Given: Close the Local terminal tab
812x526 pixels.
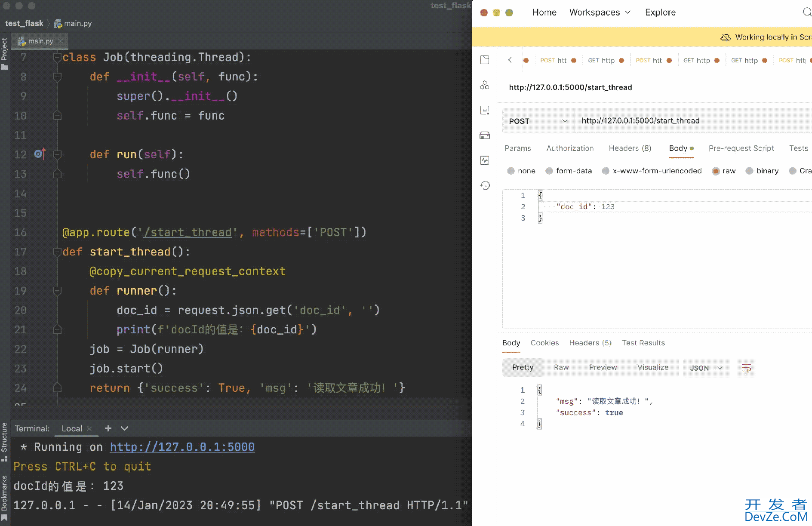Looking at the screenshot, I should (89, 429).
